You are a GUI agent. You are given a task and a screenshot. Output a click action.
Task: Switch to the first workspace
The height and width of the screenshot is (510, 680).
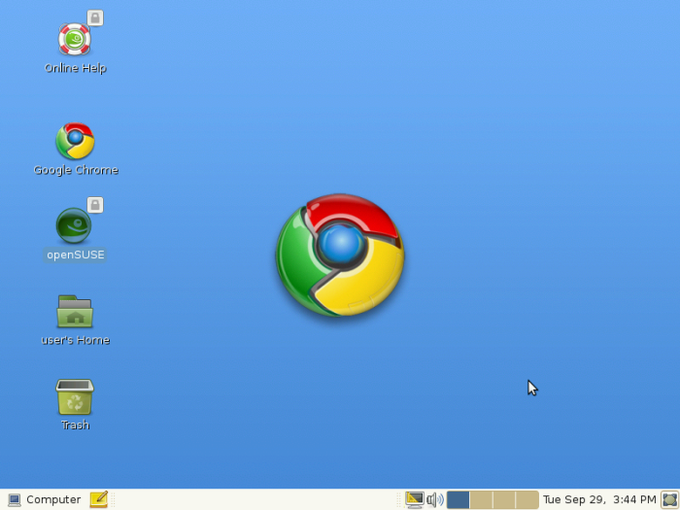click(x=458, y=500)
